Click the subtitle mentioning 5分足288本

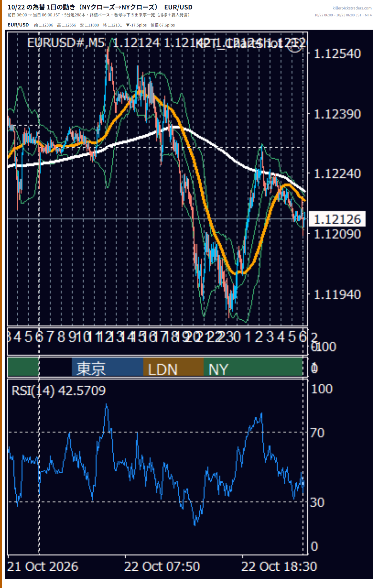tap(99, 15)
